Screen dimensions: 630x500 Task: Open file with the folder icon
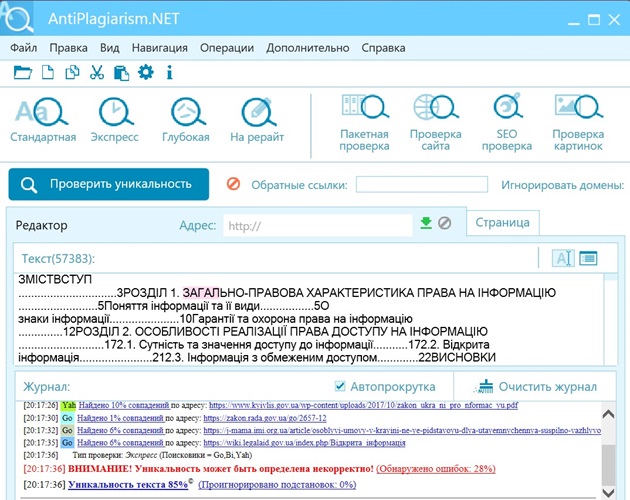pos(22,73)
